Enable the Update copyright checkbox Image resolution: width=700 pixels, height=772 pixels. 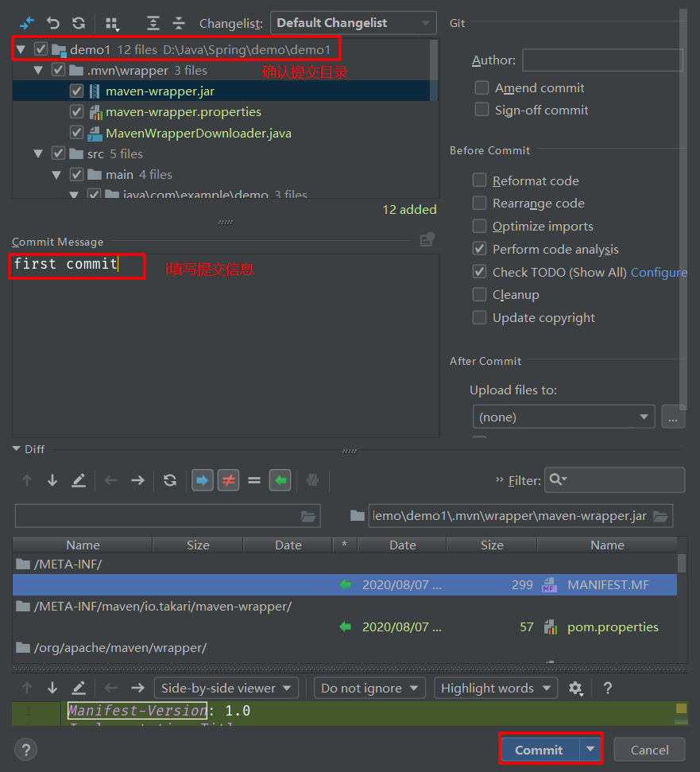coord(480,317)
